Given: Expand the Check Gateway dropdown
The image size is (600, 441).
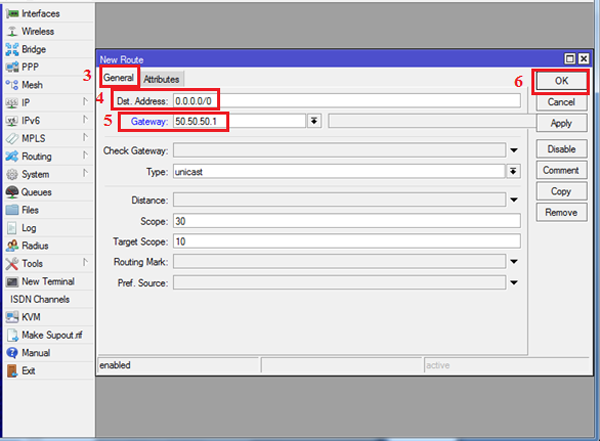Looking at the screenshot, I should 514,150.
